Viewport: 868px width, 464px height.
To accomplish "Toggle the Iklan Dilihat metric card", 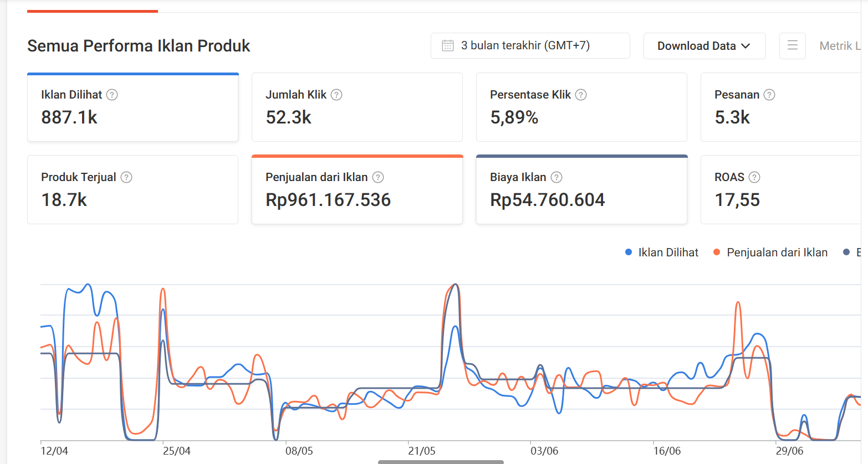I will [133, 107].
